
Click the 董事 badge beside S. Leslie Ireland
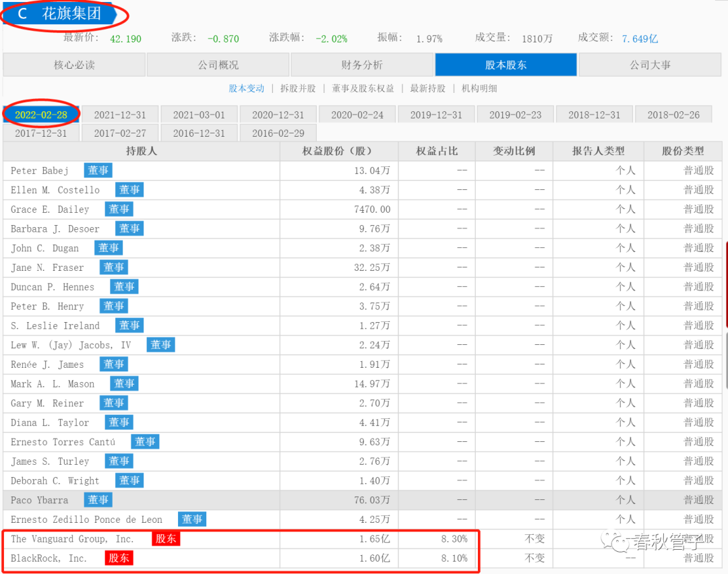[x=129, y=325]
